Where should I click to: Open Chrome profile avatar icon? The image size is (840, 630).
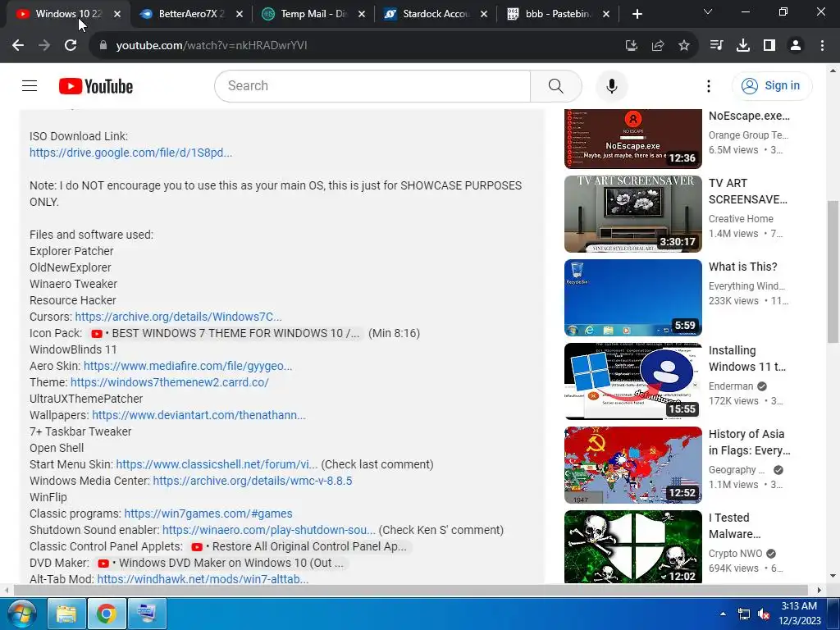point(796,46)
